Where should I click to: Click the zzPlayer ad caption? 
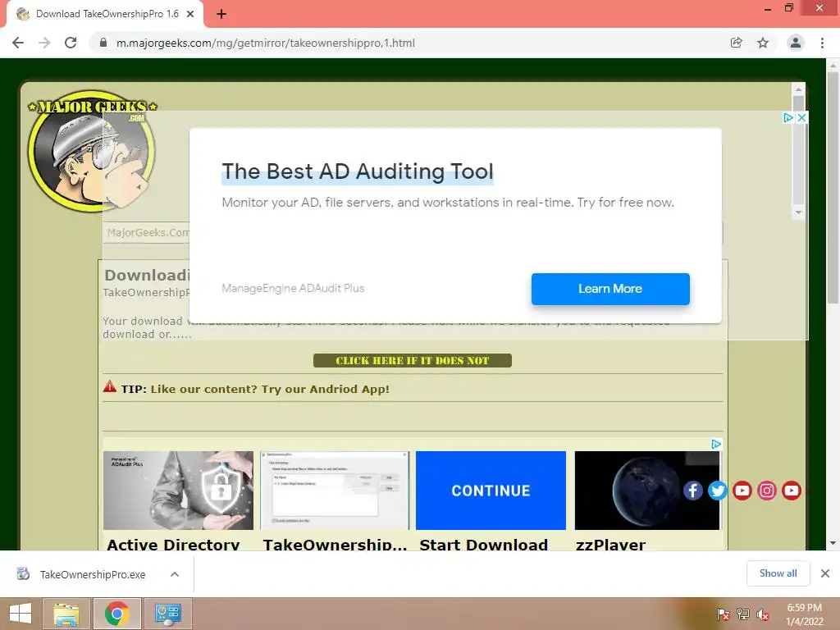pos(610,543)
